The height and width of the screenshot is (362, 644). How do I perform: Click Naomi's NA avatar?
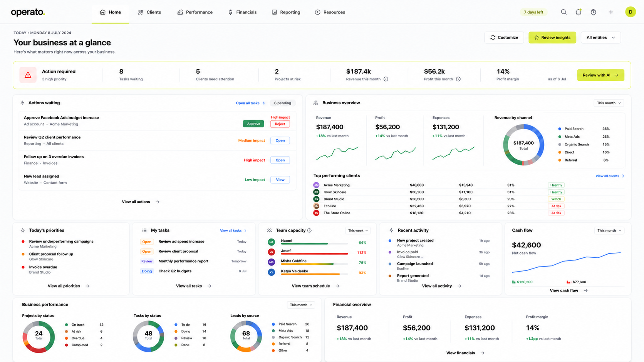pyautogui.click(x=272, y=242)
